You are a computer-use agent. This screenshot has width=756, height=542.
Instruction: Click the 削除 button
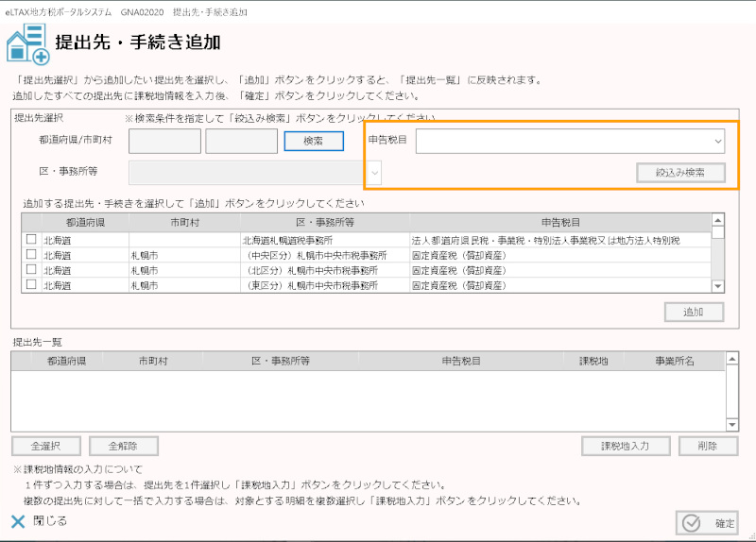pos(708,446)
